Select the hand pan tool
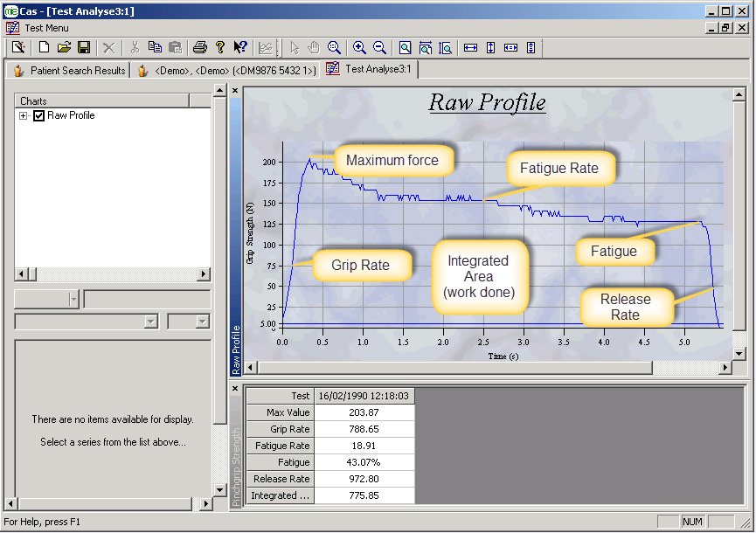This screenshot has height=533, width=756. [x=314, y=47]
